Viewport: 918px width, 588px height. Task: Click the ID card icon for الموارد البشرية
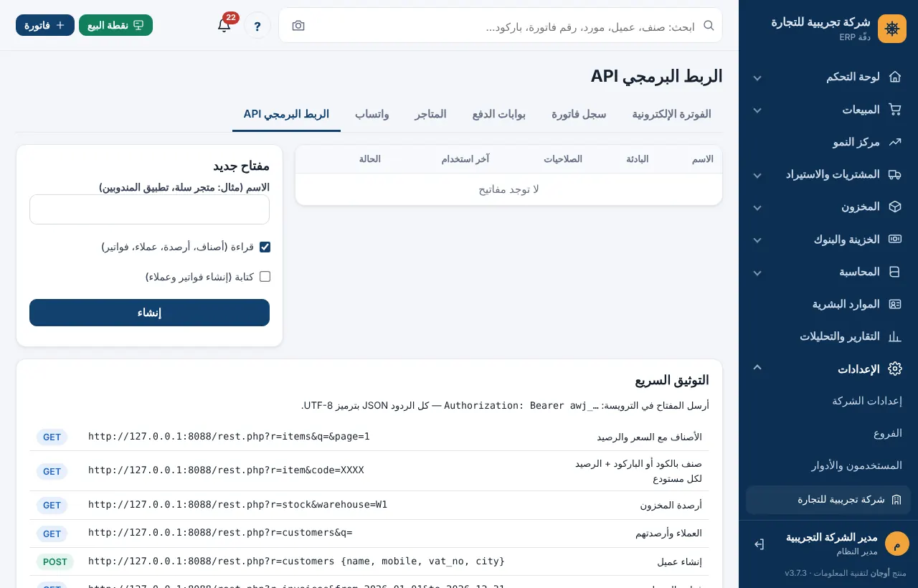click(x=894, y=304)
